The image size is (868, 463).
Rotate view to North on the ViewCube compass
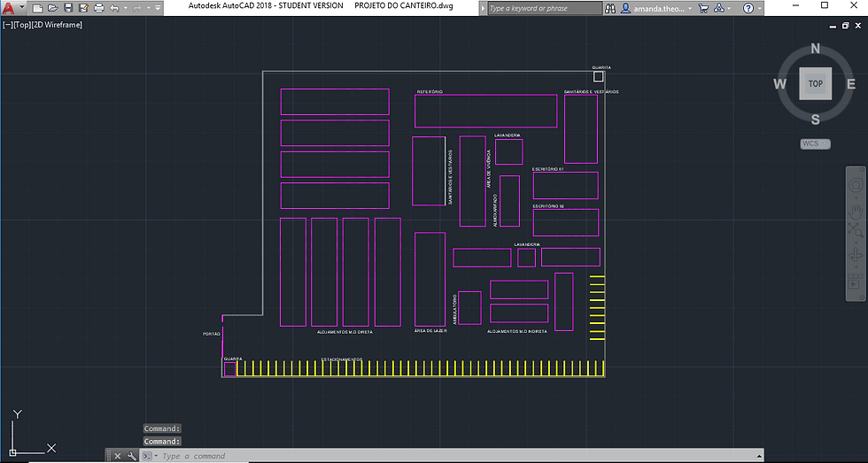click(x=815, y=49)
